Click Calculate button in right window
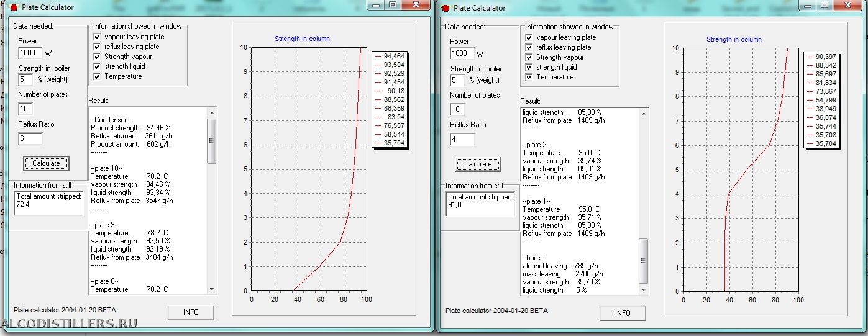The height and width of the screenshot is (336, 868). tap(478, 164)
